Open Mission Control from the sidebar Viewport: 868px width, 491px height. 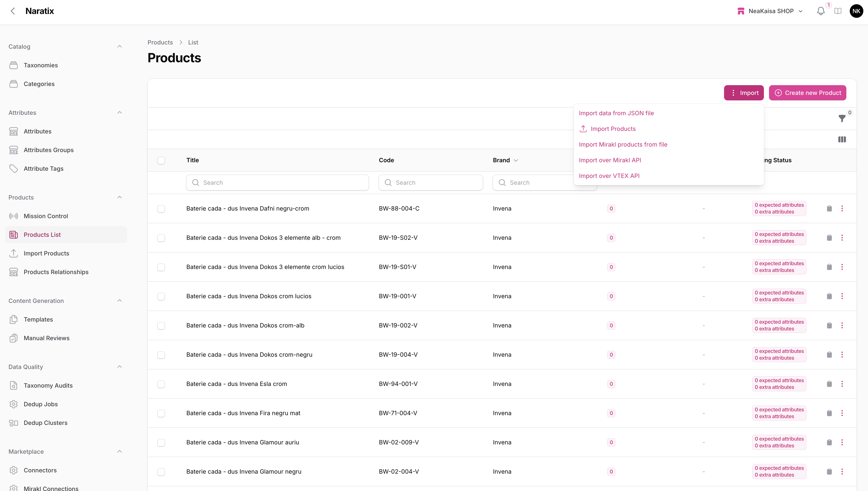pos(46,216)
